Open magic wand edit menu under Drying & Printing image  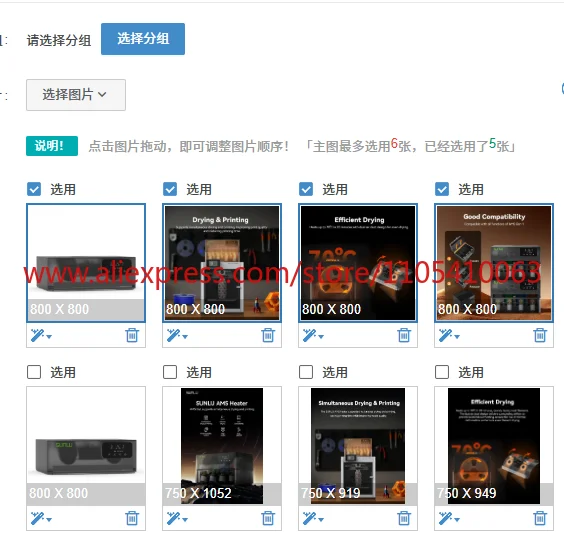[177, 335]
